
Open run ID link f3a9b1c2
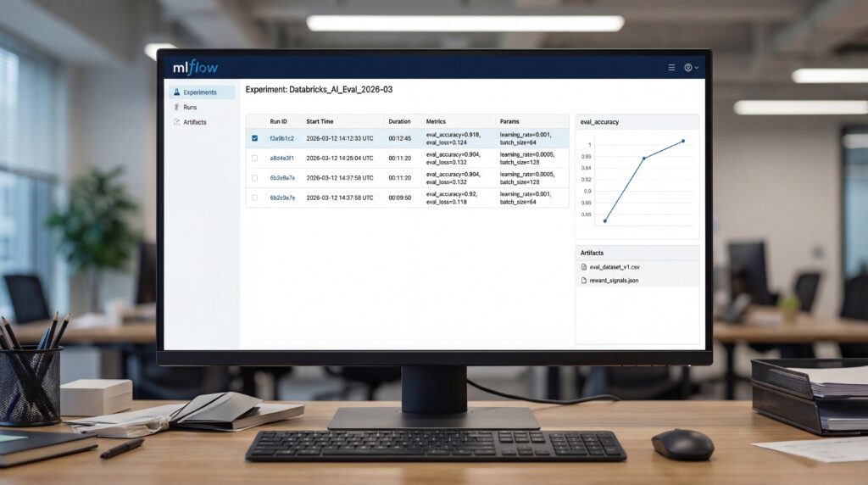point(281,138)
